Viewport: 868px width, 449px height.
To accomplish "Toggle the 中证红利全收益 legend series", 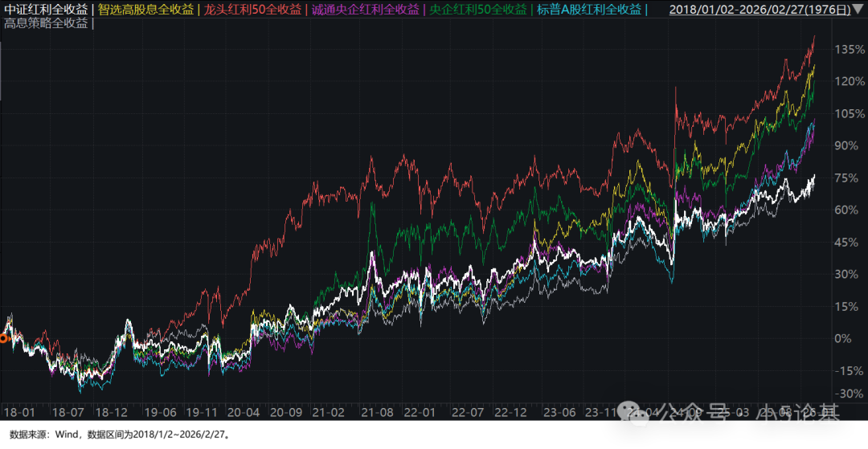I will click(x=46, y=10).
